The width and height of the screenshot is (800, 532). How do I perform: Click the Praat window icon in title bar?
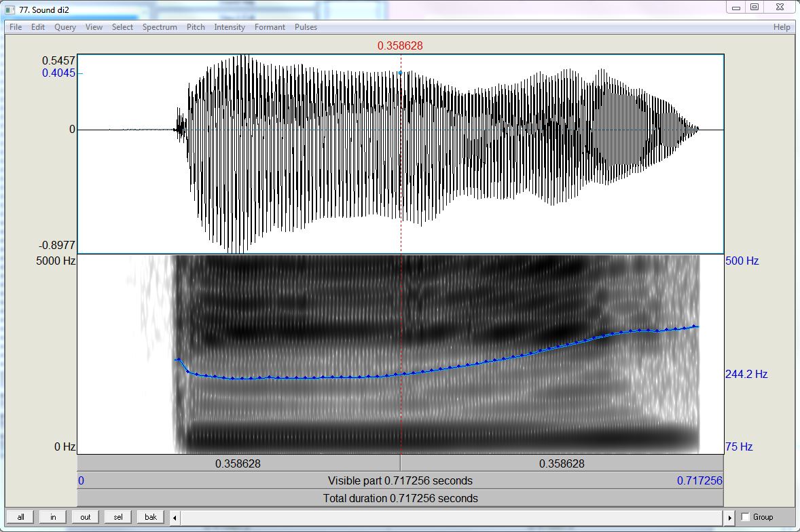(x=10, y=9)
